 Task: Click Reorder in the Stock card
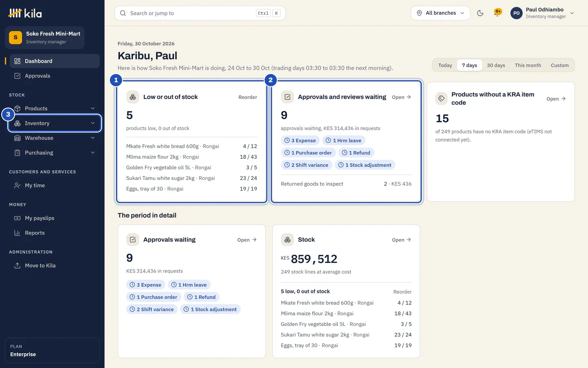(x=402, y=292)
